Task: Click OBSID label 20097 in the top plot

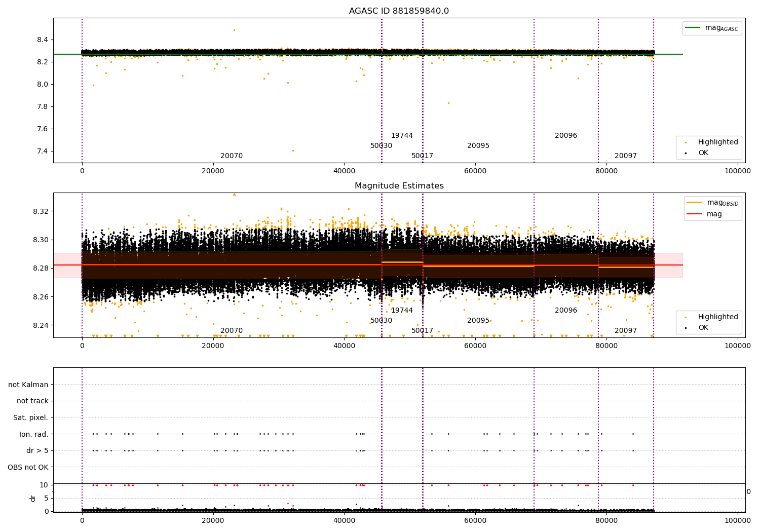Action: [x=626, y=156]
